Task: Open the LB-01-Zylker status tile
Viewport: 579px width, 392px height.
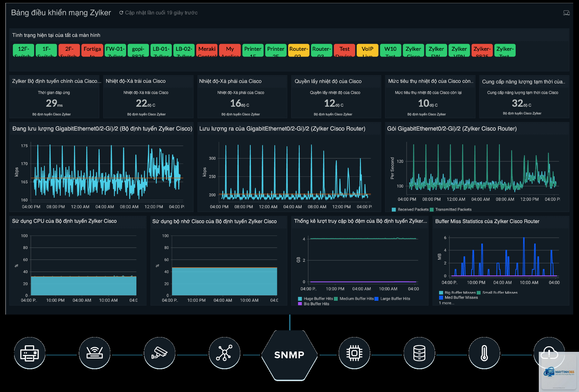Action: [161, 50]
